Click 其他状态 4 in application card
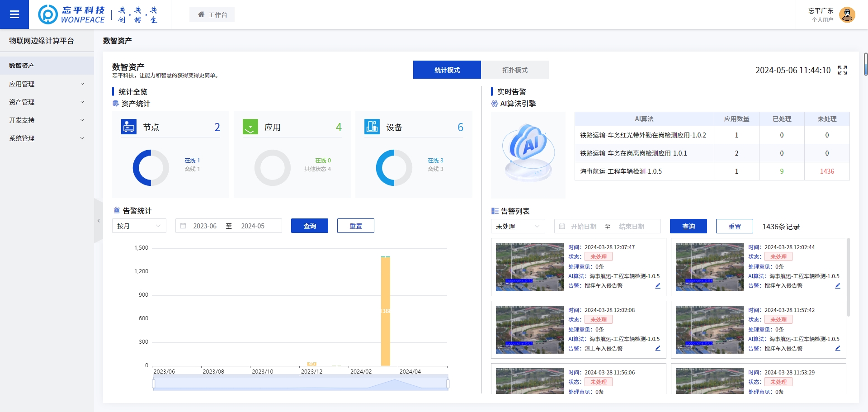 coord(317,169)
